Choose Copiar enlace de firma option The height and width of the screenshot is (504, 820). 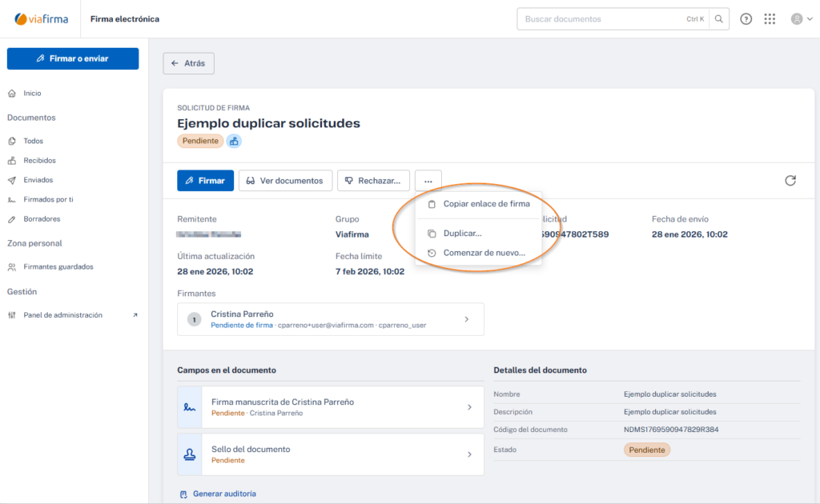point(486,204)
